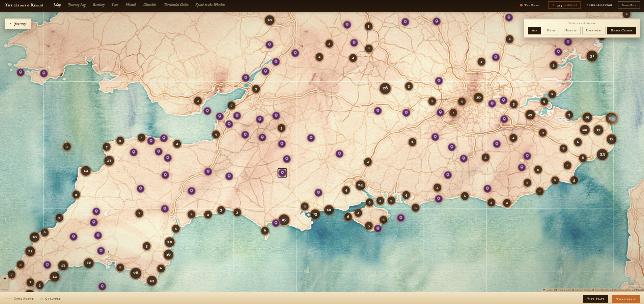The width and height of the screenshot is (644, 304).
Task: Click the Sign Out button
Action: point(629,5)
